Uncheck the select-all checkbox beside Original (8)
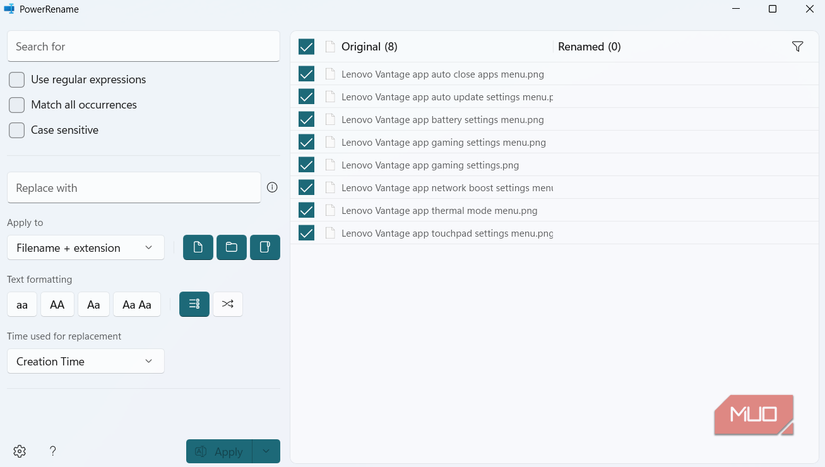The height and width of the screenshot is (467, 825). tap(306, 47)
